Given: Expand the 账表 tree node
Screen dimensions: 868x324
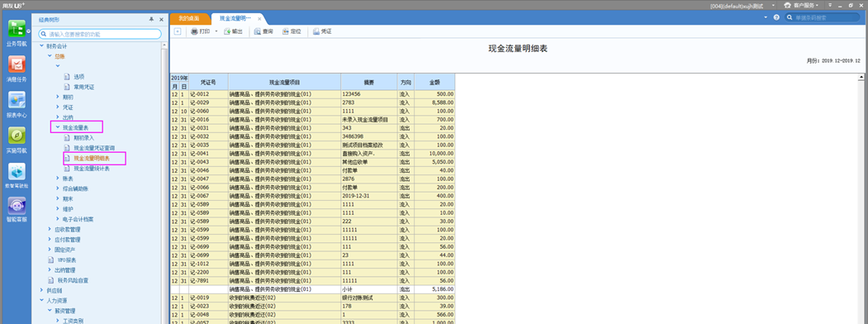Looking at the screenshot, I should (x=57, y=179).
